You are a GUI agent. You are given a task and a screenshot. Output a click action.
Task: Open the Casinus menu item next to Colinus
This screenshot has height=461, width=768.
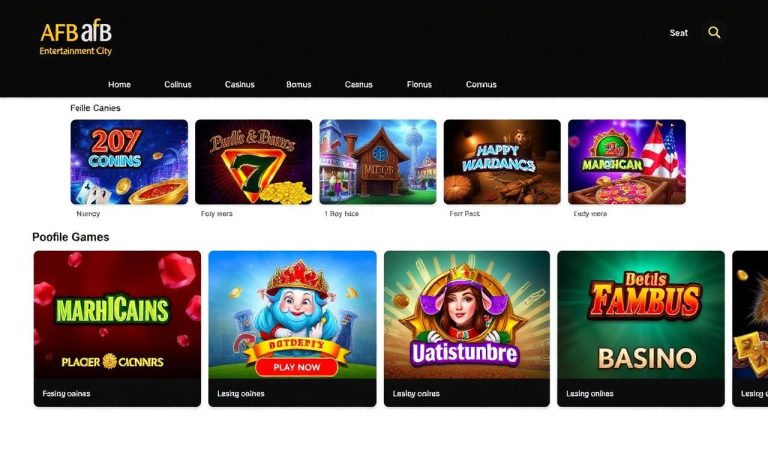(240, 84)
